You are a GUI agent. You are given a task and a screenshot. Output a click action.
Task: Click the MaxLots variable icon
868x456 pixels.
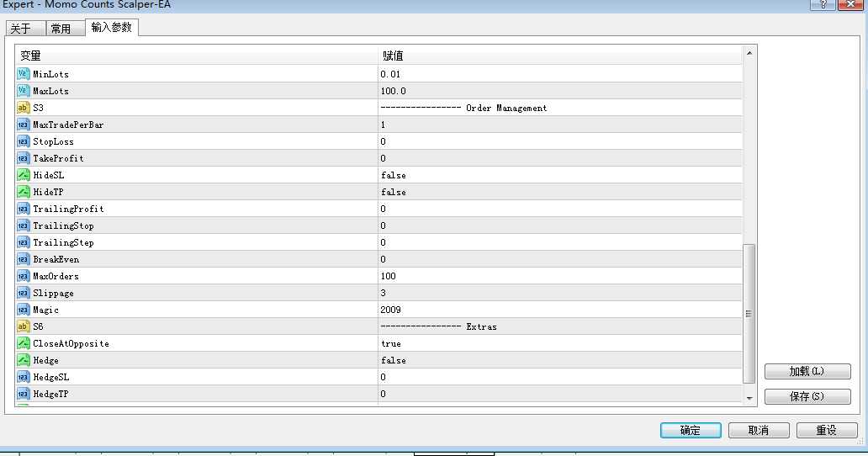point(24,91)
